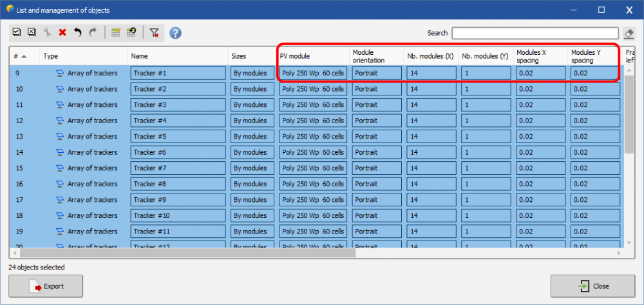Click the Type column header
Screen dimensions: 644x305
pyautogui.click(x=84, y=56)
